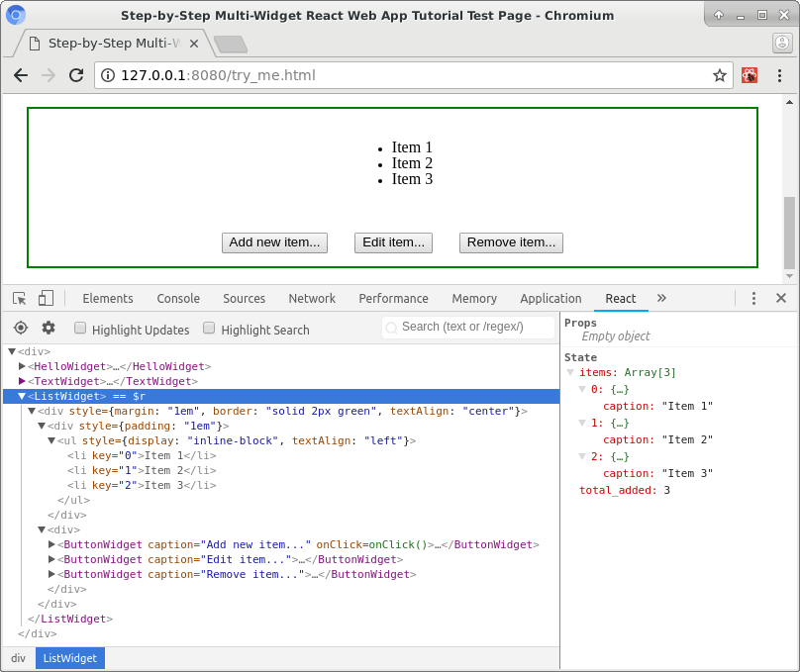Expand the HelloWidget tree node

22,366
